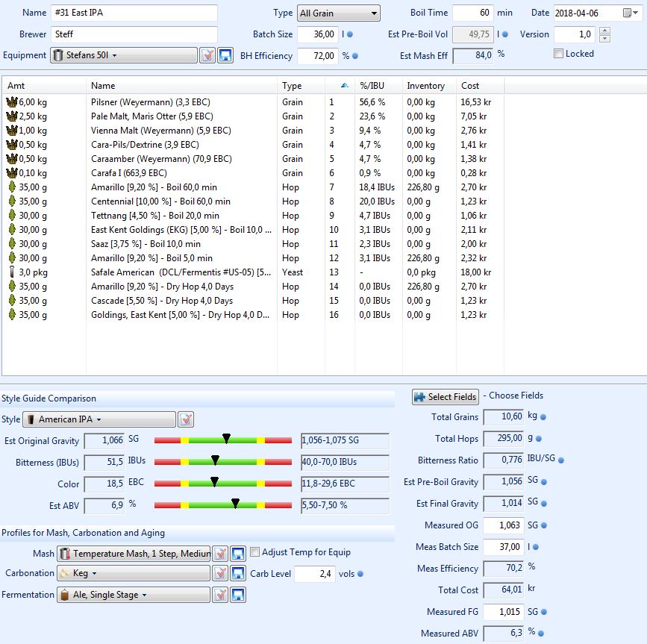647x644 pixels.
Task: Click the grain icon on the Pilsner (Weyermann) row
Action: 12,101
